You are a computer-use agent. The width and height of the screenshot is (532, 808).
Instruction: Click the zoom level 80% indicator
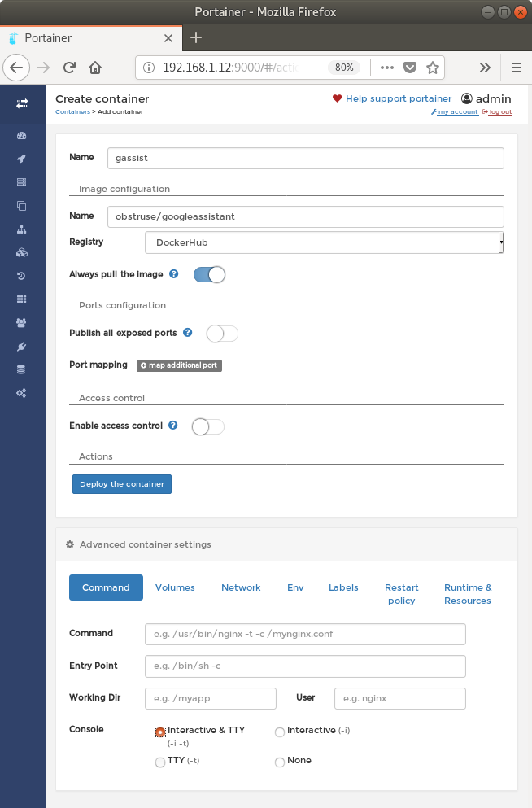point(344,68)
